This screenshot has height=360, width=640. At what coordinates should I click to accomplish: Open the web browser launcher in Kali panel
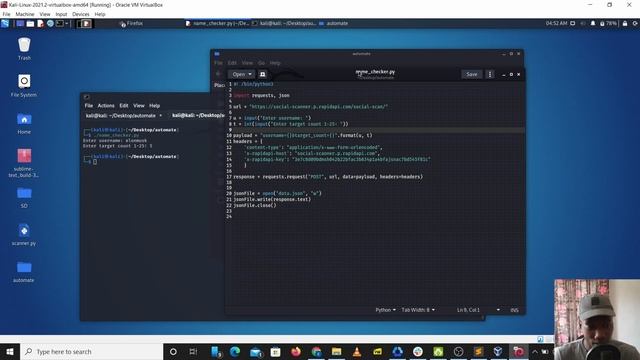(50, 23)
